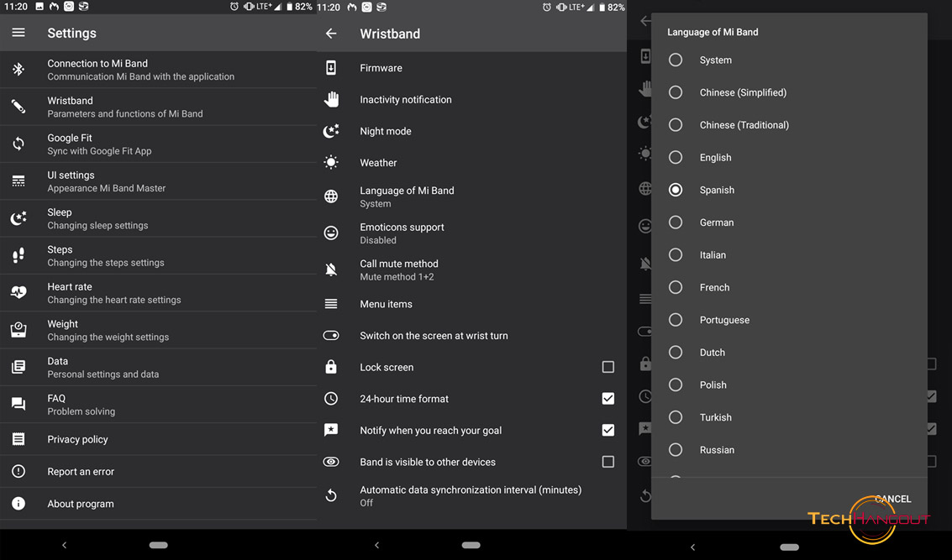Select the System language radio button
The width and height of the screenshot is (952, 560).
[x=676, y=60]
